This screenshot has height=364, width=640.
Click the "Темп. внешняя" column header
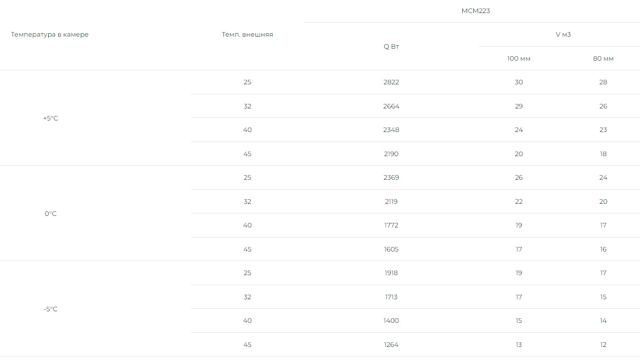click(x=247, y=35)
